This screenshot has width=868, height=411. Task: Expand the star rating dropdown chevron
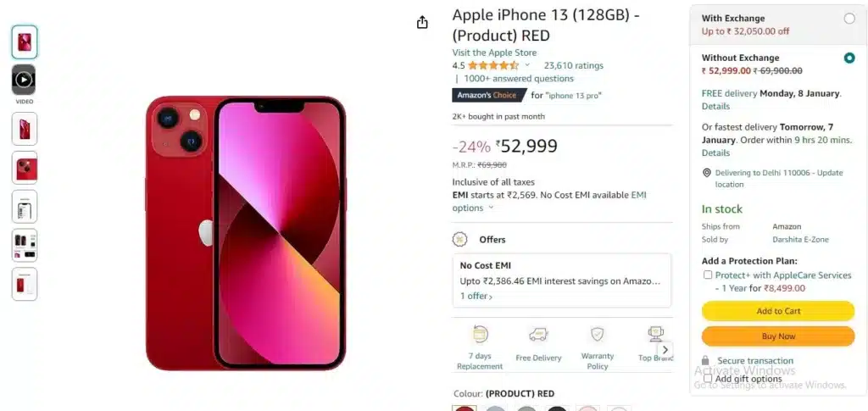click(x=527, y=65)
